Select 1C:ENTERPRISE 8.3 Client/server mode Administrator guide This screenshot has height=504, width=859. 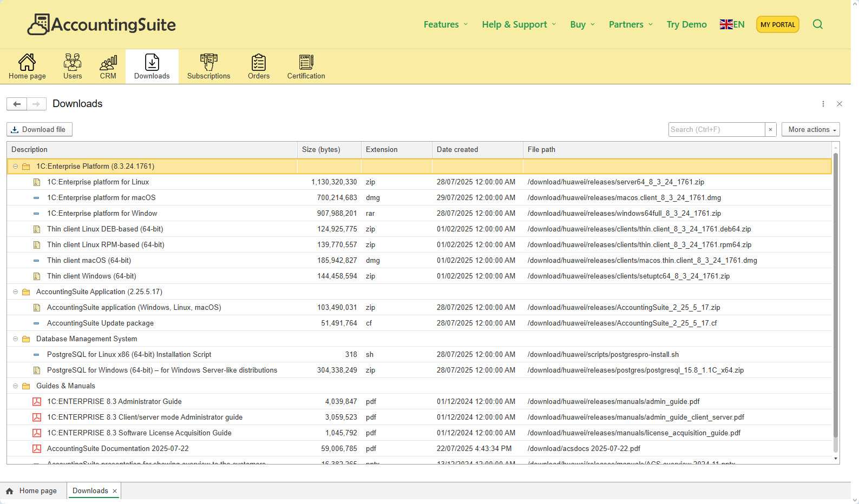[x=419, y=417]
